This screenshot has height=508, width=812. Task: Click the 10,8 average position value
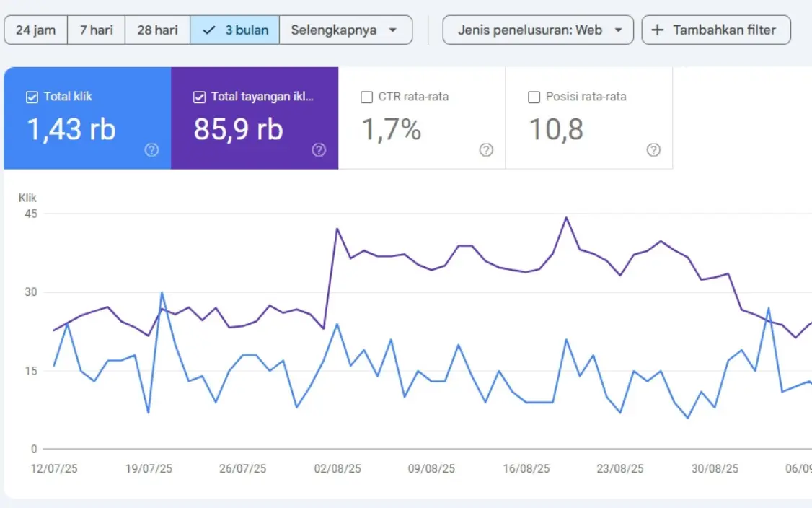556,129
